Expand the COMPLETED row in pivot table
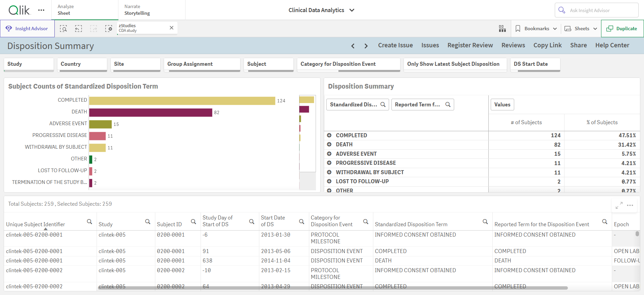Screen dimensions: 644x295 click(329, 135)
